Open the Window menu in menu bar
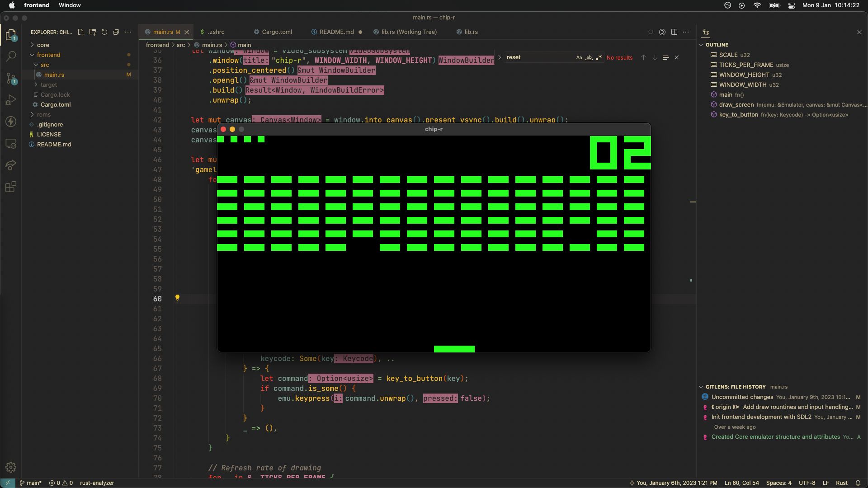868x488 pixels. tap(70, 5)
